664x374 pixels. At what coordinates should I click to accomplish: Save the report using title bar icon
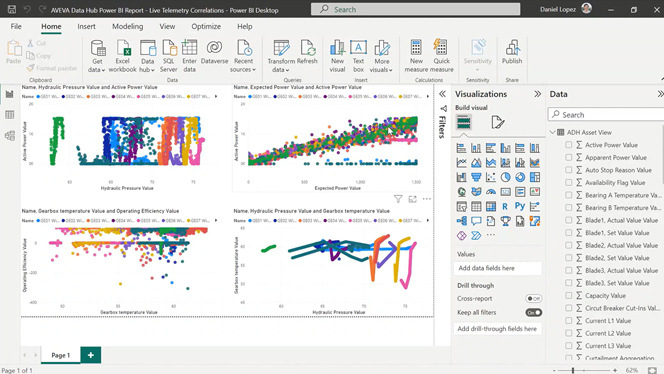12,9
